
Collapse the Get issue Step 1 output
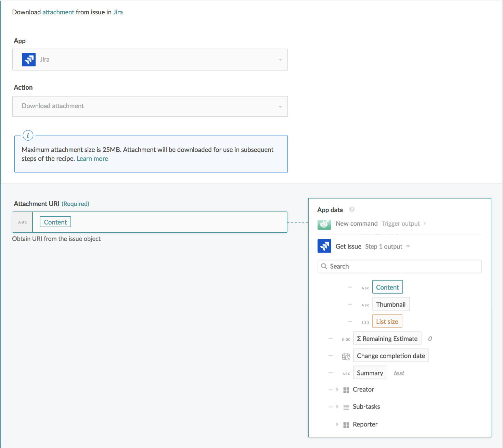pyautogui.click(x=408, y=246)
